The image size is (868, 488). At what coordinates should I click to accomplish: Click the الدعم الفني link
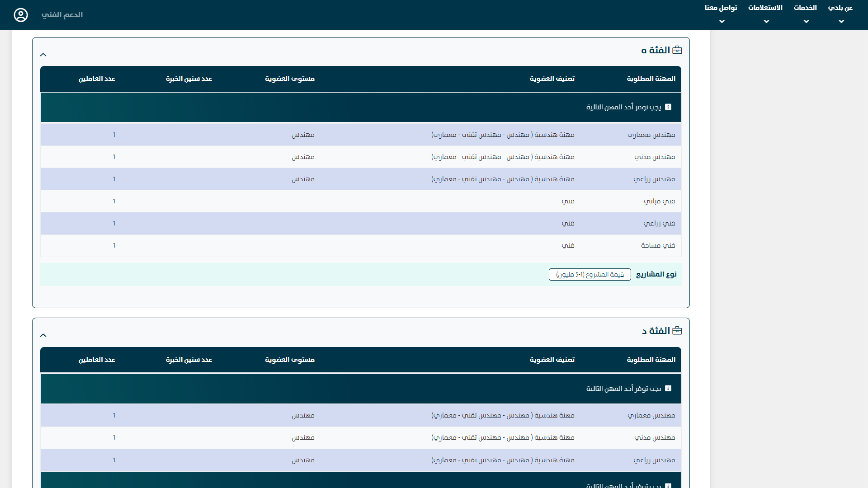pyautogui.click(x=62, y=15)
